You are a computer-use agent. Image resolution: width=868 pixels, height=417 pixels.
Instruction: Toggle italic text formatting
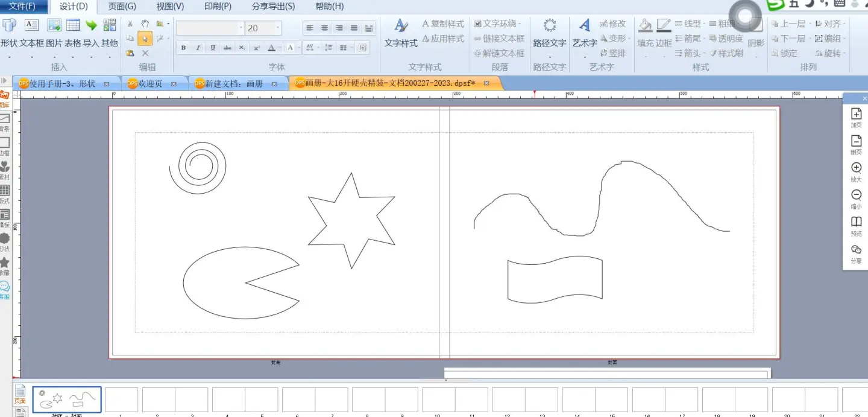pyautogui.click(x=198, y=48)
